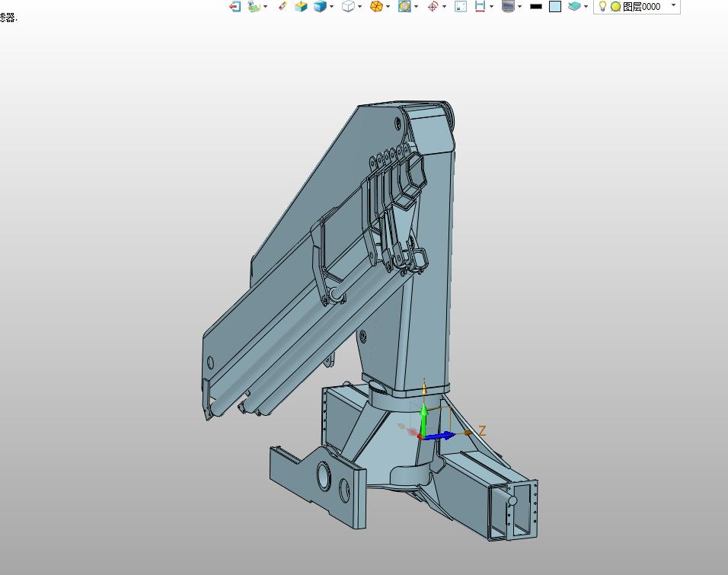Open the layer book dropdown arrow

(586, 7)
